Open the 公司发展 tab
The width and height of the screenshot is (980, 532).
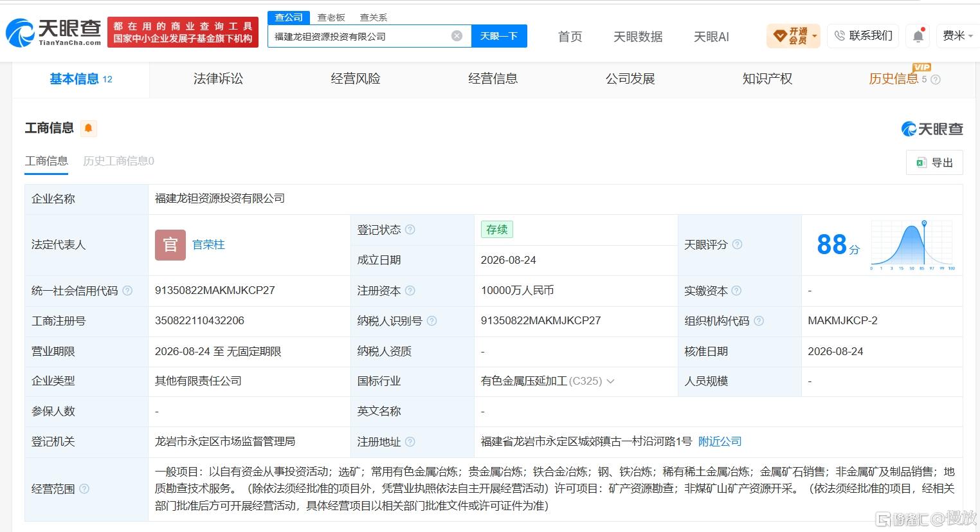tap(630, 79)
